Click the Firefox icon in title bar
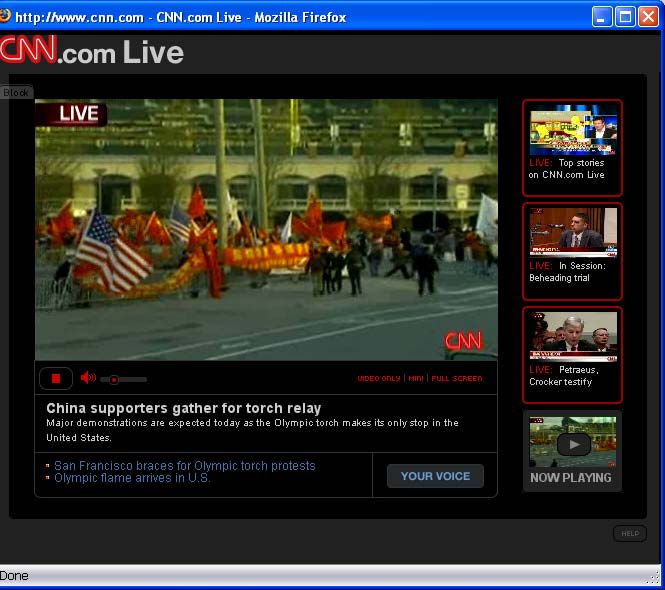The image size is (665, 590). point(5,16)
